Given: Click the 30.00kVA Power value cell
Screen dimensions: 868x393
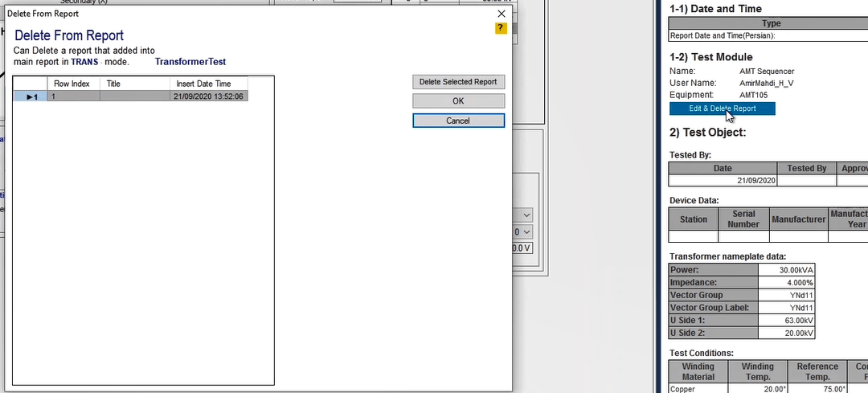Looking at the screenshot, I should (787, 270).
